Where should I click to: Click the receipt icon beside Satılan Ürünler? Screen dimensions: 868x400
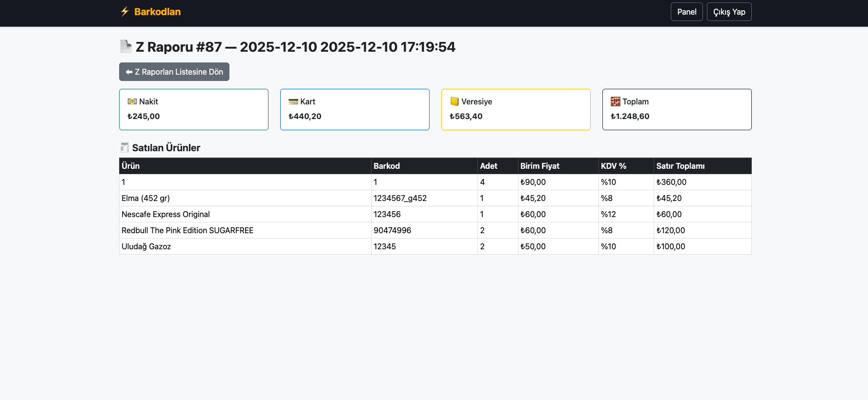125,147
